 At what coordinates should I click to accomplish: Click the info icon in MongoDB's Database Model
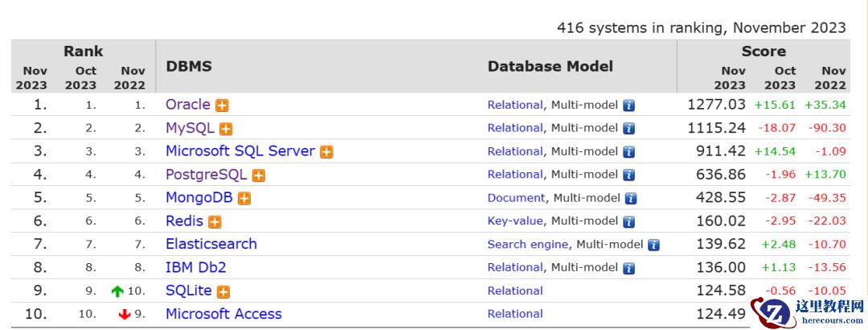coord(631,199)
